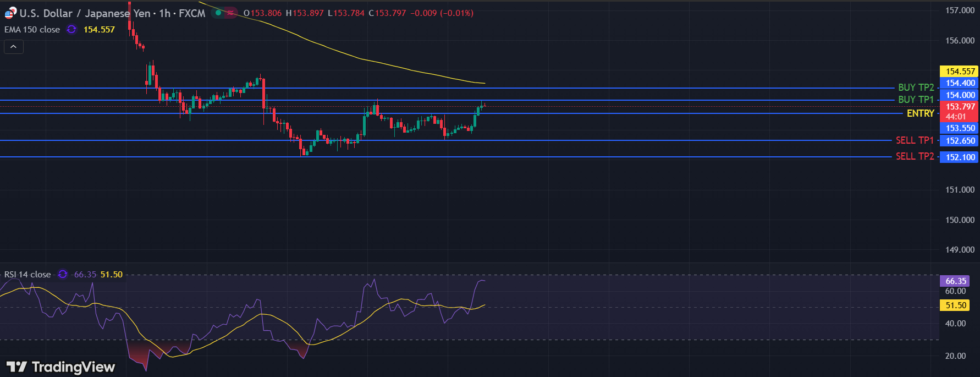Click the purple 66.35 RSI axis label
The image size is (980, 377).
(x=955, y=281)
